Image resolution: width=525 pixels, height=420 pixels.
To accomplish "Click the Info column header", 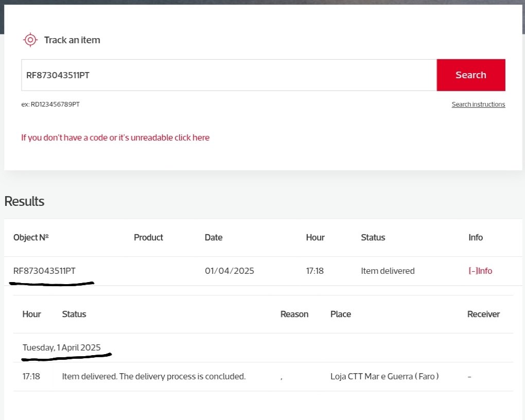I will (476, 237).
